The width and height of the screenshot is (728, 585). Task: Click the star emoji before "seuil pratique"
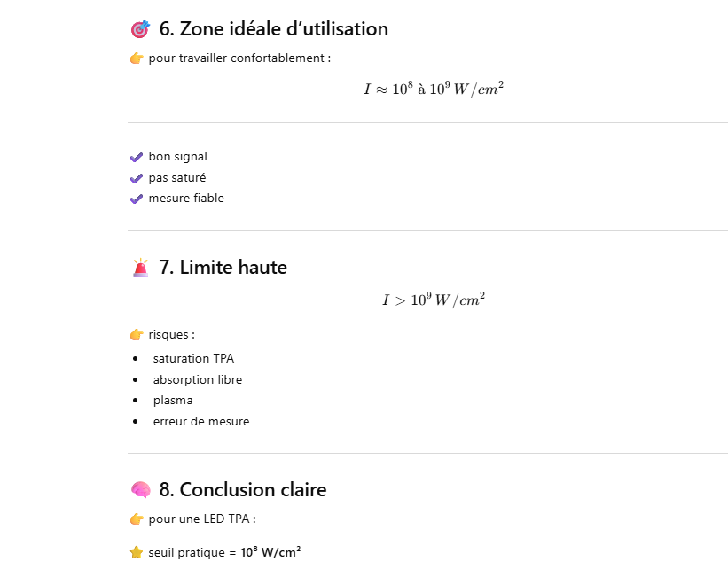(137, 552)
